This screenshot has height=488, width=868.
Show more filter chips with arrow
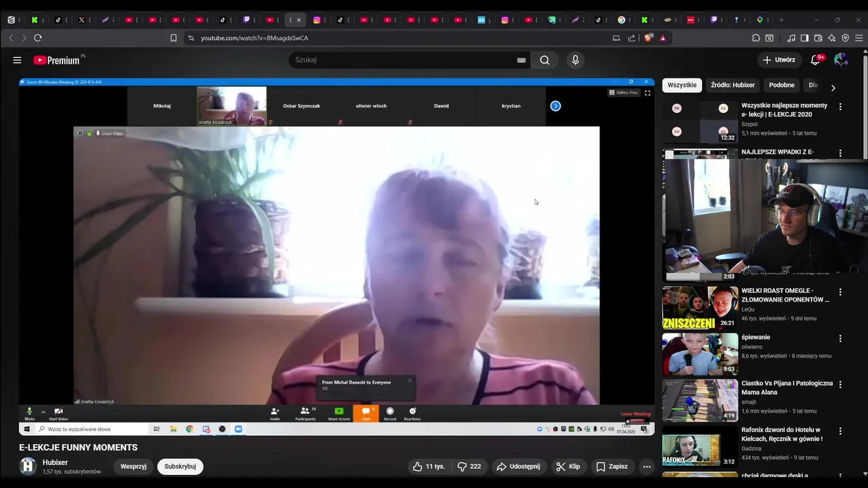click(x=833, y=87)
